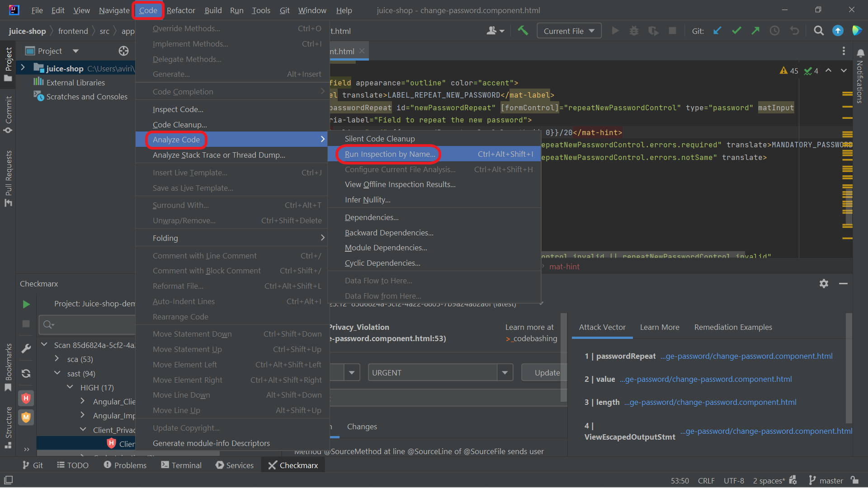The image size is (868, 488).
Task: Click the 45 warnings inspection indicator
Action: coord(789,70)
